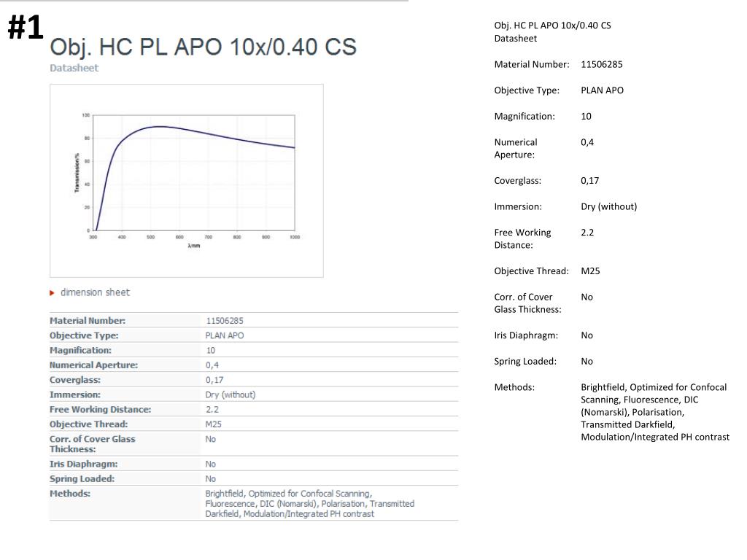Select No in the table's Iris Diaphragm row
This screenshot has width=747, height=560.
211,464
